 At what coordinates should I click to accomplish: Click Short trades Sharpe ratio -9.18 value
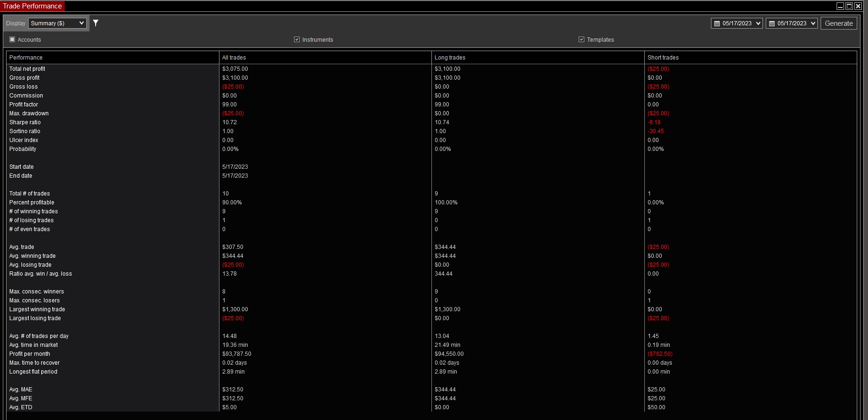pos(654,122)
